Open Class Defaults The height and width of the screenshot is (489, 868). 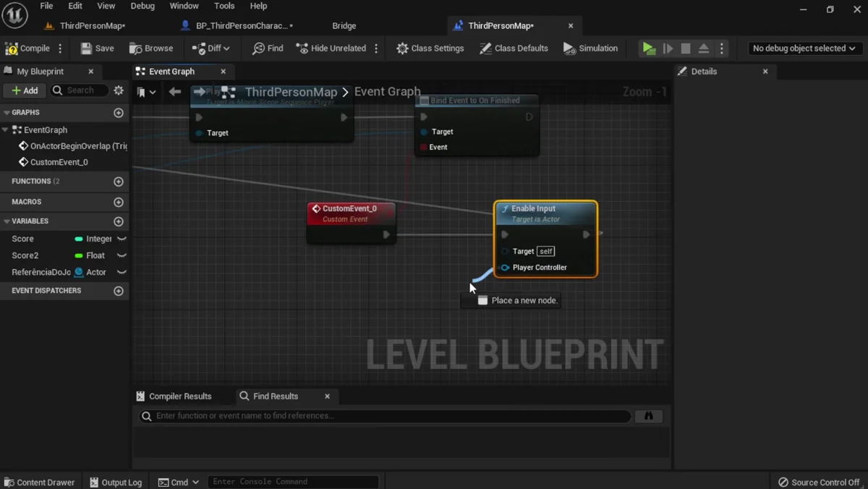[x=514, y=48]
